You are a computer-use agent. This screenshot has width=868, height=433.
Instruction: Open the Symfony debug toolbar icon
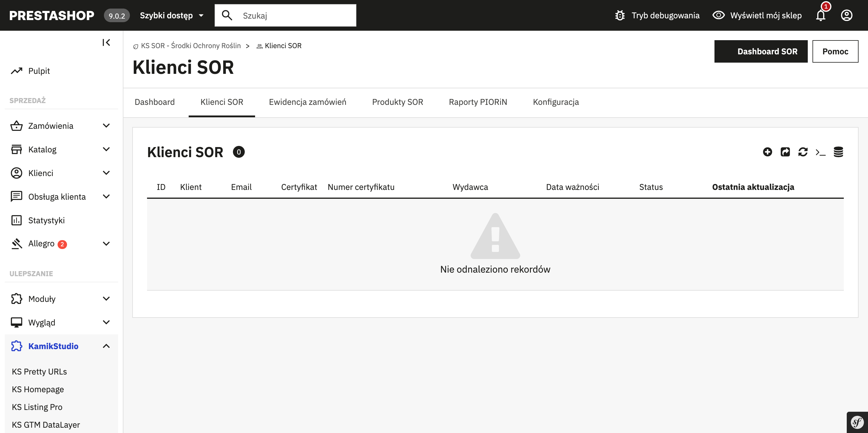(x=857, y=422)
